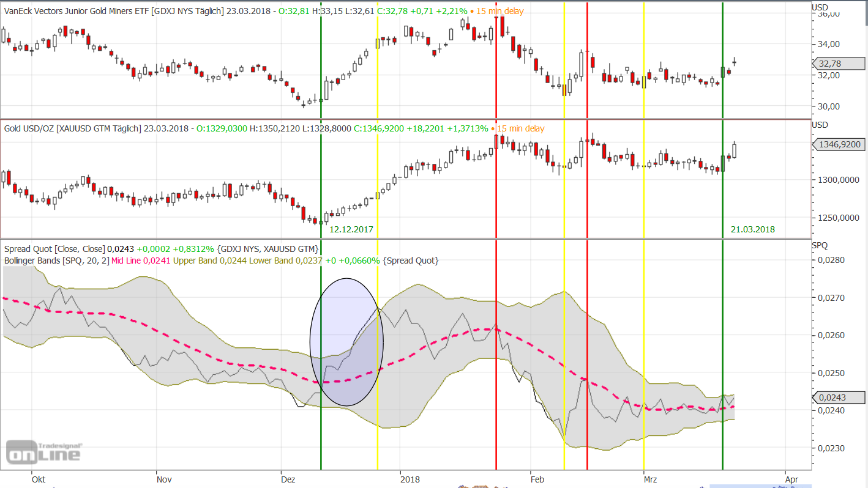Click the Bollinger percent change +0,0660%
Image resolution: width=868 pixels, height=488 pixels.
click(x=359, y=261)
